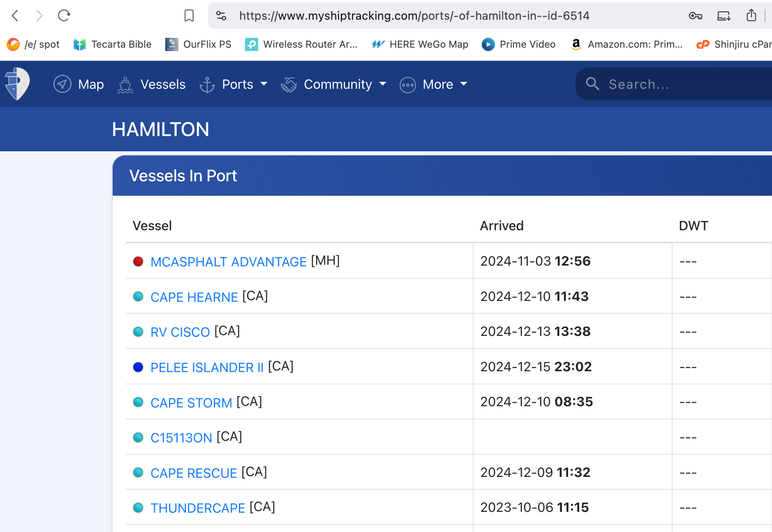
Task: Expand the Ports dropdown chevron
Action: tap(263, 84)
